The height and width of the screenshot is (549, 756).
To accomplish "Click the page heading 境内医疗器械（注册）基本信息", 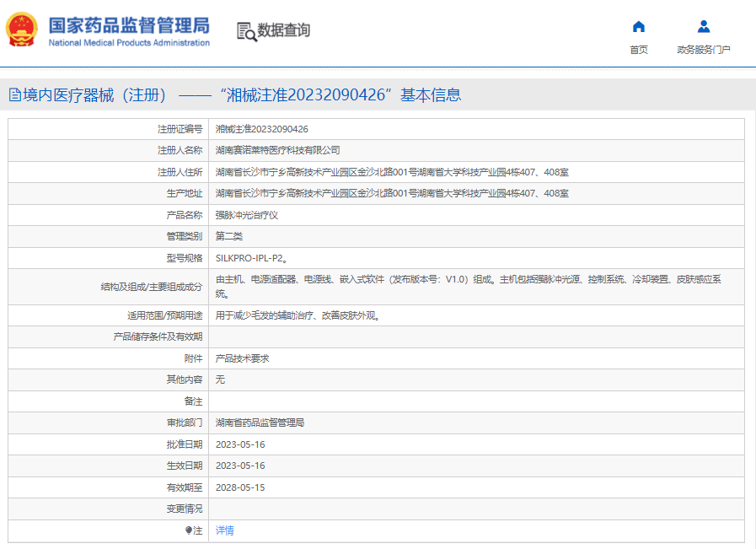I will coord(242,95).
